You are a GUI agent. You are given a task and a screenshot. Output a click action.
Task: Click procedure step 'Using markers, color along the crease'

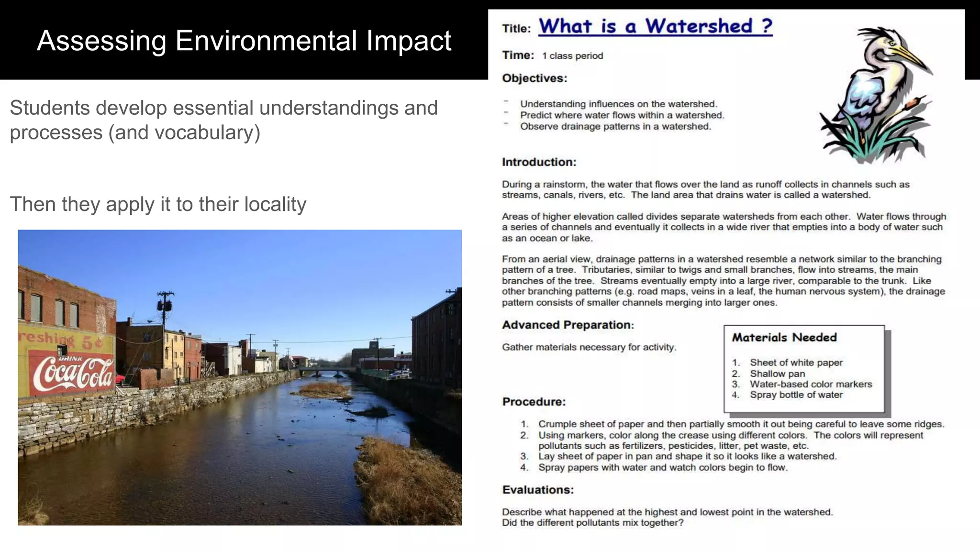[x=731, y=441]
